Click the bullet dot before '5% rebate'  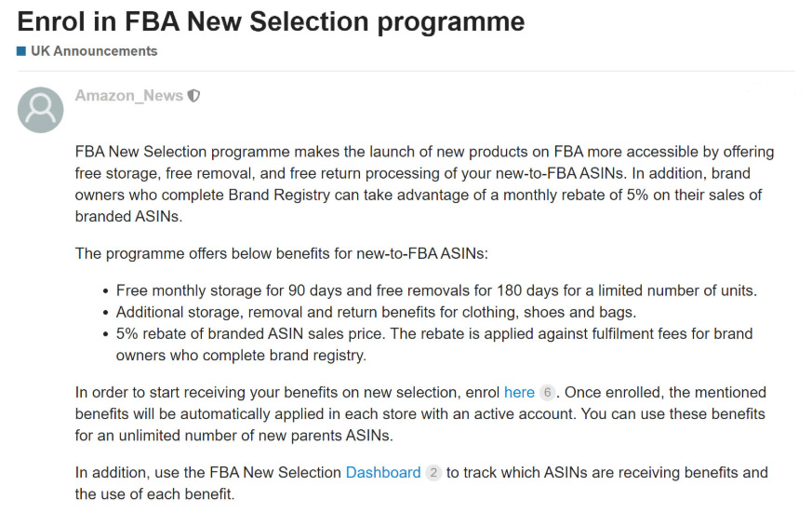(x=106, y=335)
